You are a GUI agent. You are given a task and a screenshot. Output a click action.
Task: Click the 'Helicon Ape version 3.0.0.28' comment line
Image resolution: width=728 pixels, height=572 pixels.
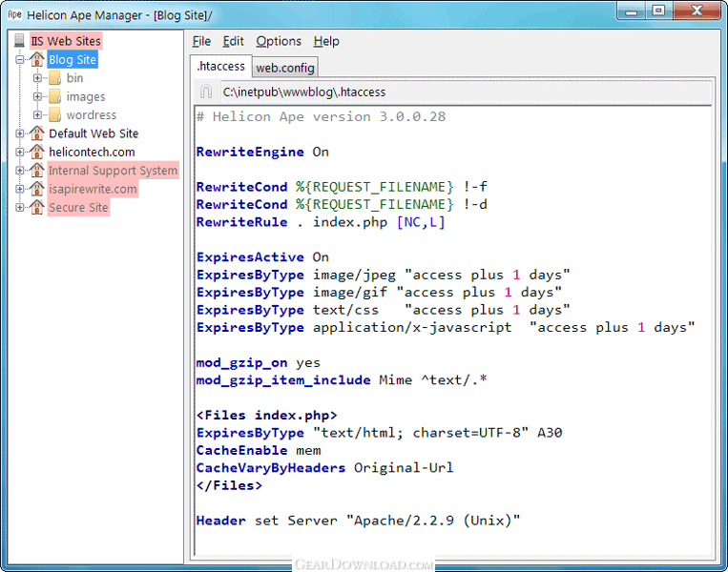(x=321, y=116)
